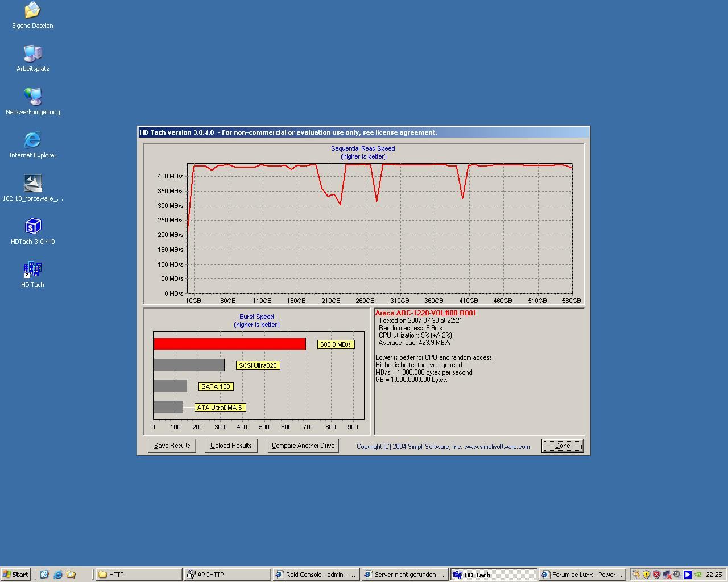Click the CPU utilization: 9% line
The height and width of the screenshot is (582, 728).
(x=415, y=335)
